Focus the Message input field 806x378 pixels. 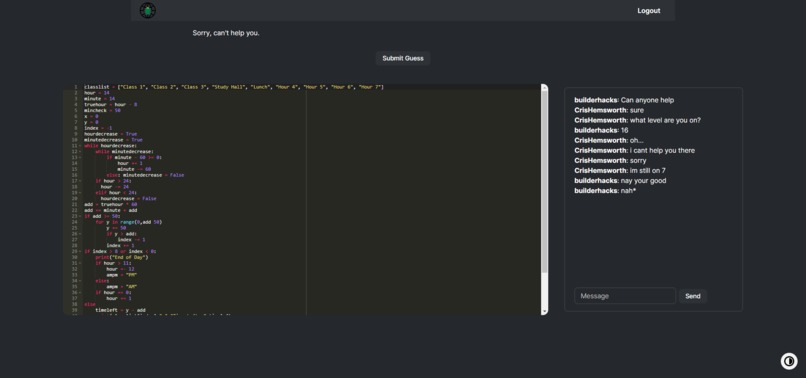point(625,296)
